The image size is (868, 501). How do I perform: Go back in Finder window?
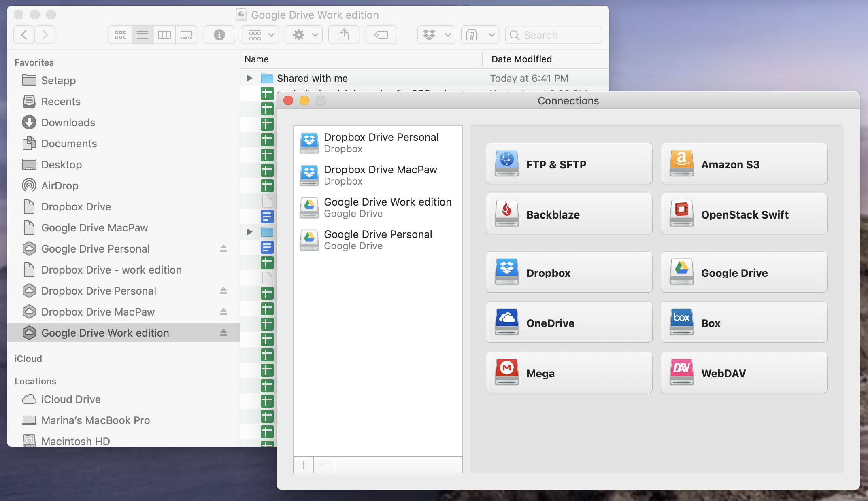point(24,35)
